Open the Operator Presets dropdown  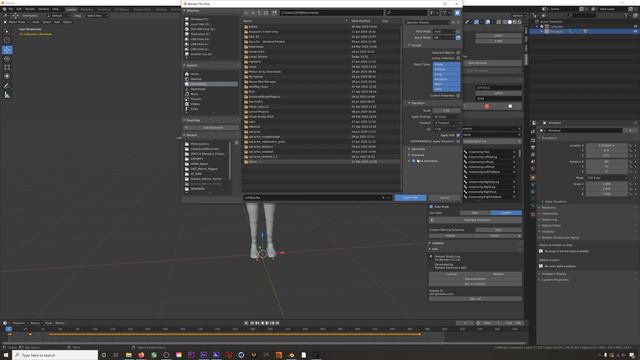coord(427,22)
